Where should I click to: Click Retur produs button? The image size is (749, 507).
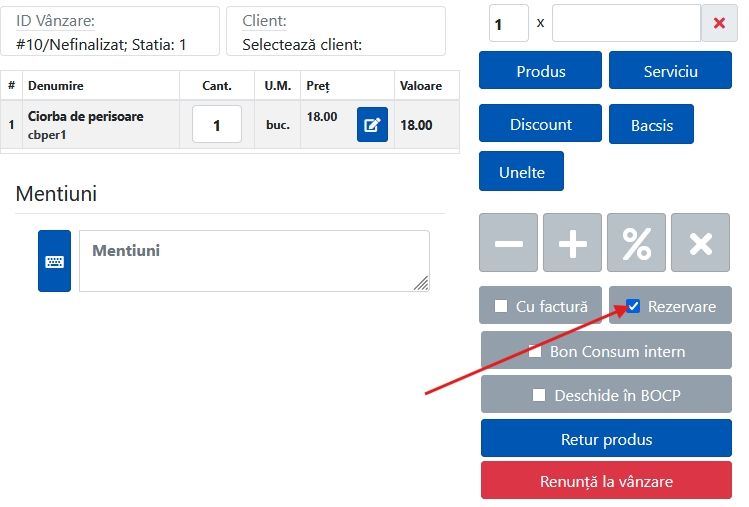click(606, 439)
